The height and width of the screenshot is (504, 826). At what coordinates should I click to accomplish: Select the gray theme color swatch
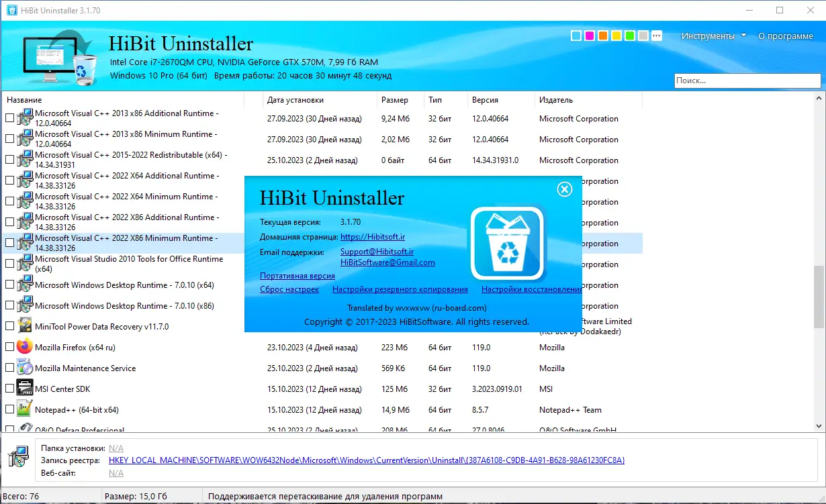[643, 36]
